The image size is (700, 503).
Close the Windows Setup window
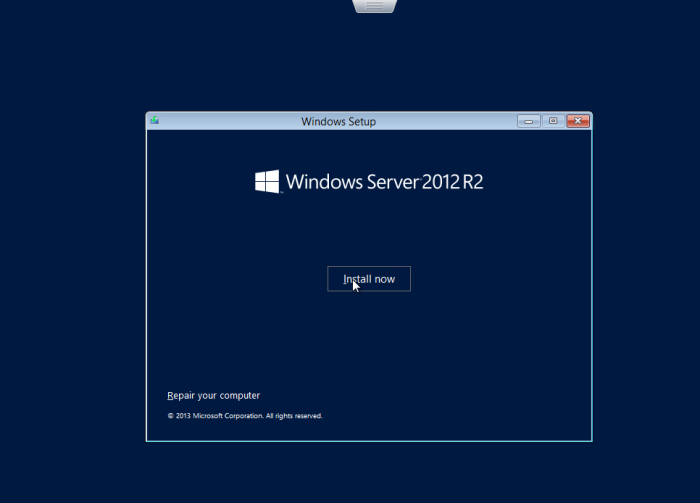click(578, 121)
